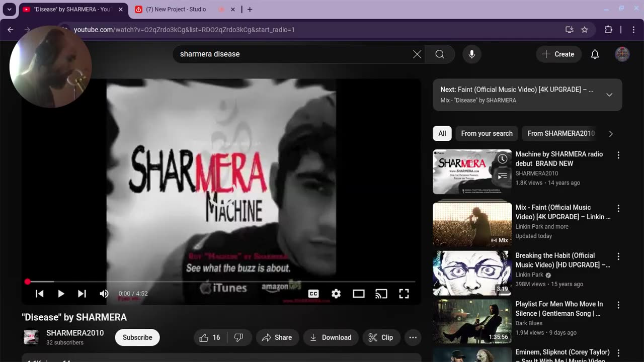This screenshot has width=644, height=362.
Task: Skip to the previous video
Action: point(40,294)
